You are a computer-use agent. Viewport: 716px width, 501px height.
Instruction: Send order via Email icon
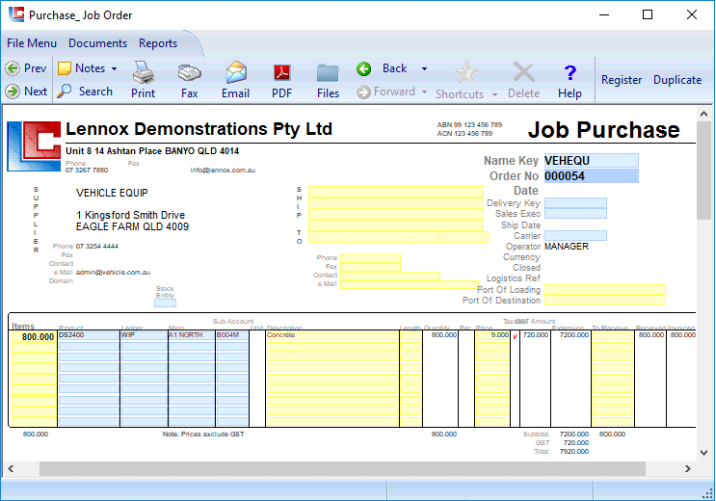click(x=235, y=73)
